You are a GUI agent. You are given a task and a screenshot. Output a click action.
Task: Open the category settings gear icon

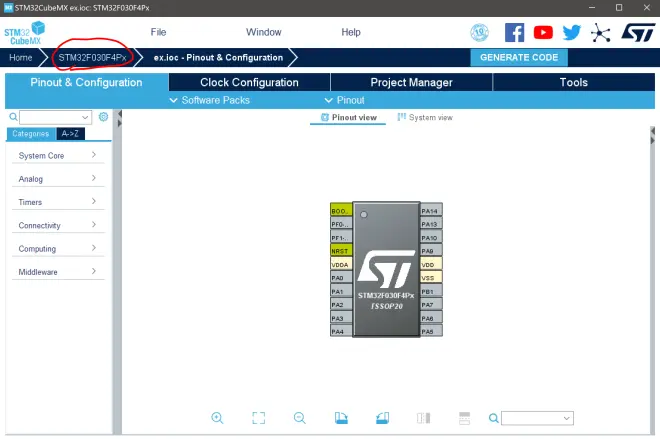(x=103, y=117)
